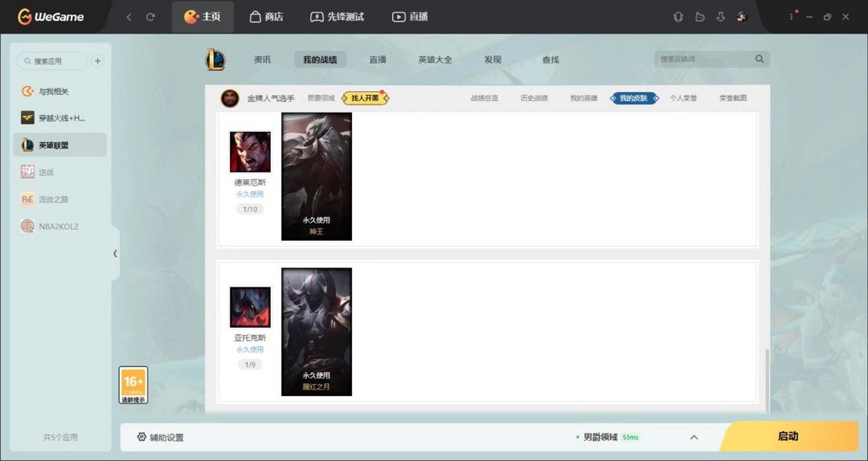The width and height of the screenshot is (868, 461).
Task: Select 穿越火线 in the sidebar
Action: pos(59,118)
